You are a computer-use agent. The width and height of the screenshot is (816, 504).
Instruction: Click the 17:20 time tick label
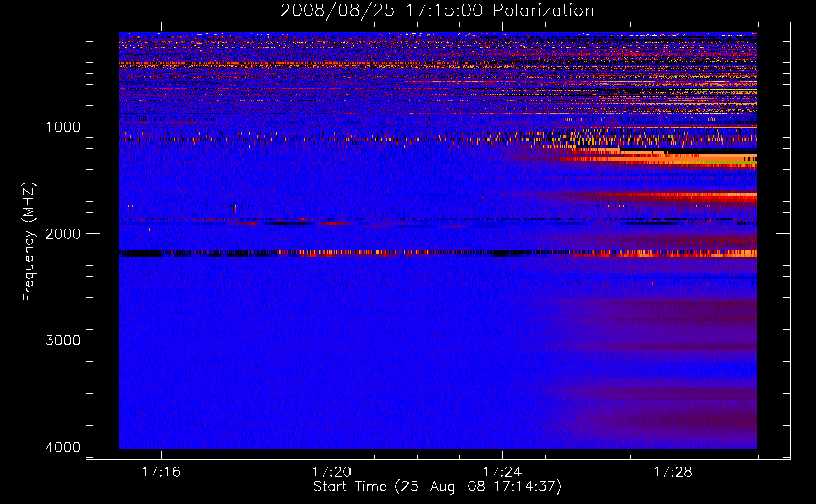(x=332, y=472)
